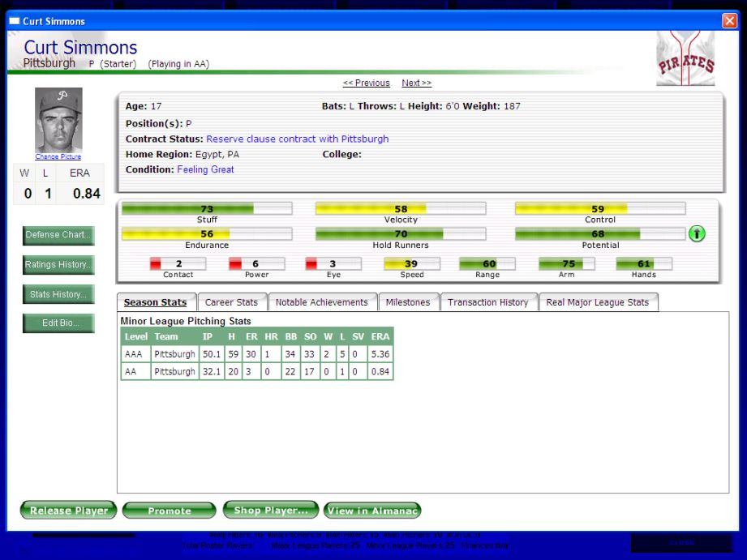This screenshot has width=747, height=560.
Task: Click the Contact rating bar
Action: pos(178,263)
